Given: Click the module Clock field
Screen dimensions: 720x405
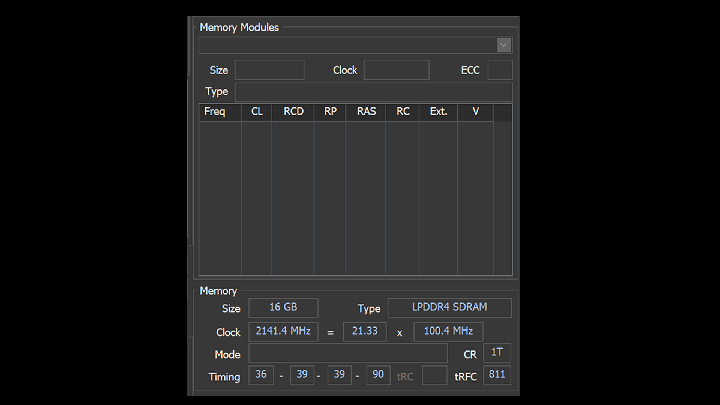Looking at the screenshot, I should click(396, 70).
